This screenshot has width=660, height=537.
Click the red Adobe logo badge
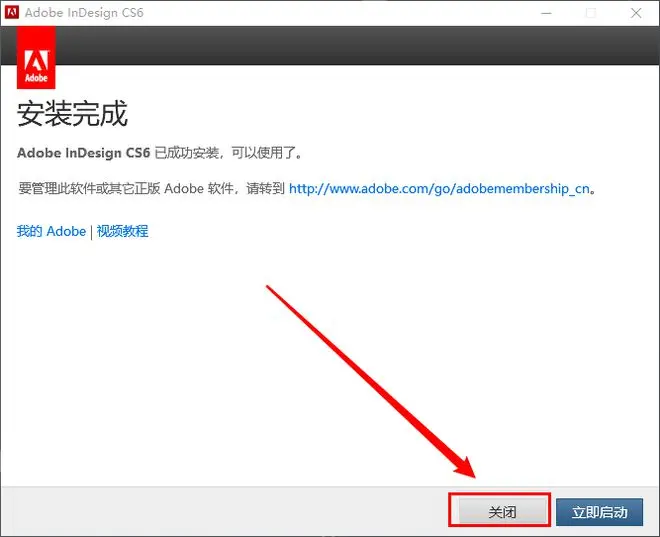click(x=36, y=58)
